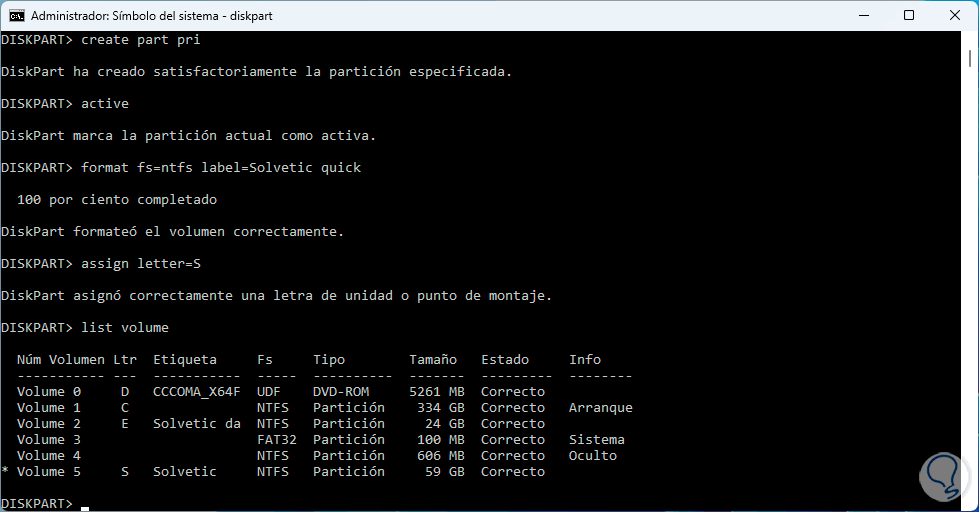Click the scrollbar up arrow
Viewport: 979px width, 512px height.
pos(970,40)
